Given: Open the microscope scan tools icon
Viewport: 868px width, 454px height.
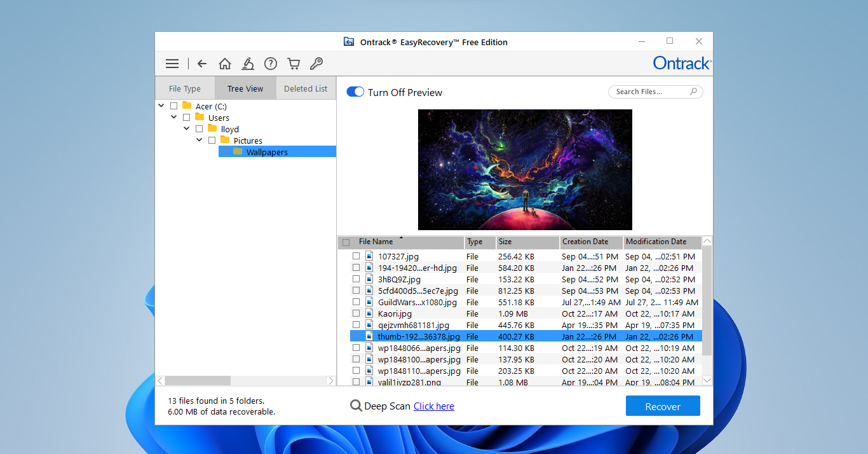Looking at the screenshot, I should tap(248, 64).
